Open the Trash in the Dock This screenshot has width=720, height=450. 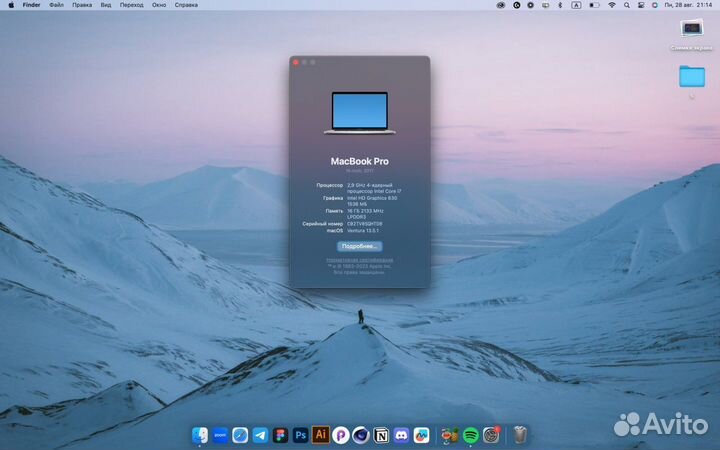520,435
